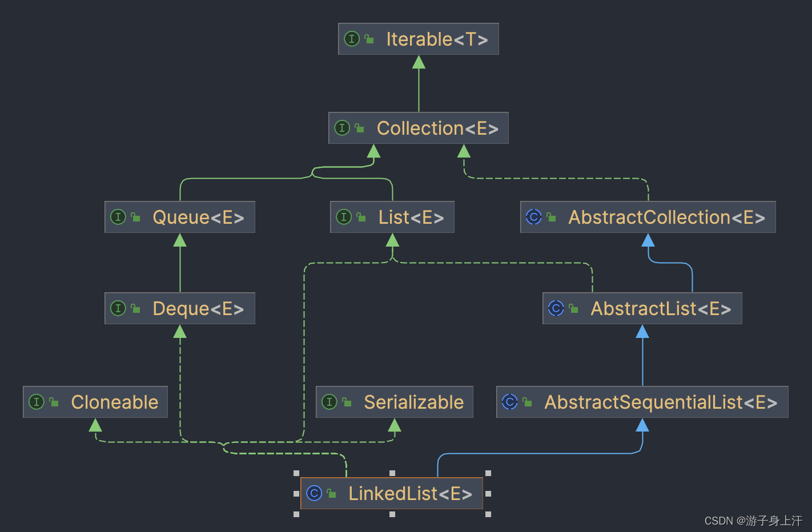Click the top-right selection handle of LinkedList<E>

(x=488, y=473)
